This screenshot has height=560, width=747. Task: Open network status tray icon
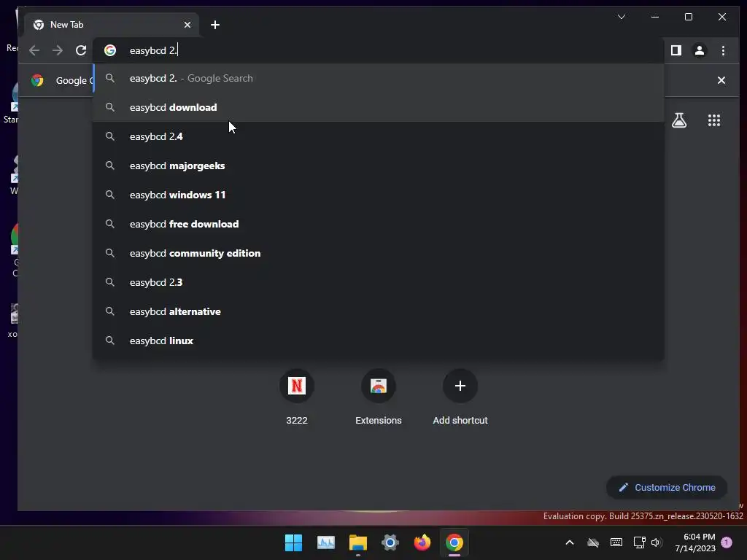[x=639, y=542]
